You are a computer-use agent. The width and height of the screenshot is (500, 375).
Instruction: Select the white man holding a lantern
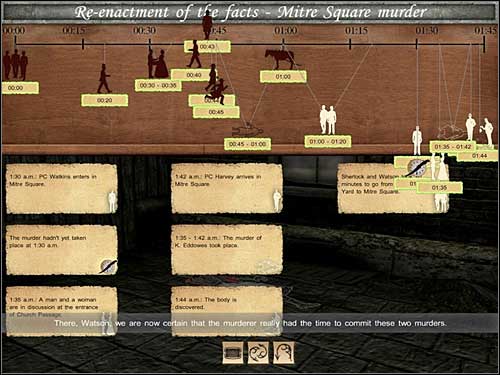487,132
